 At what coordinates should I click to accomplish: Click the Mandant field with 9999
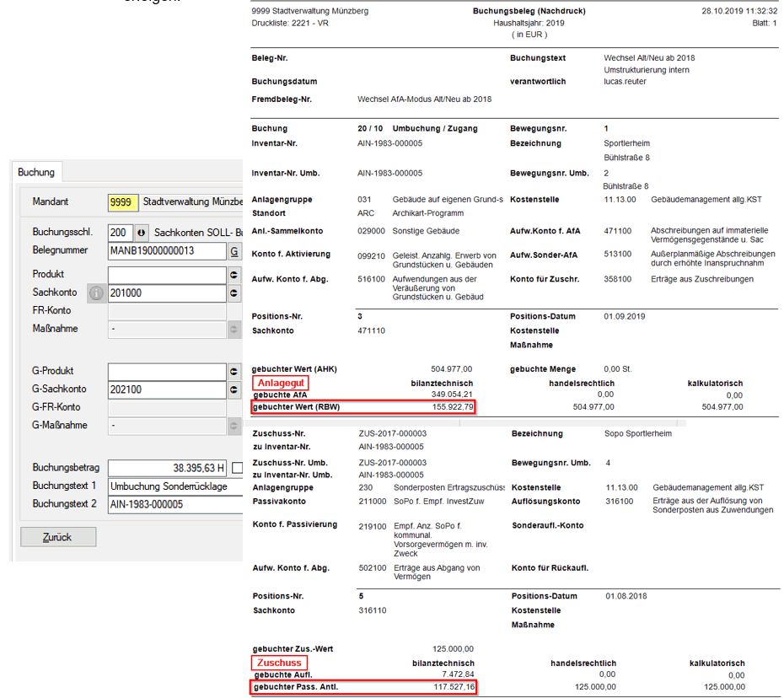click(122, 202)
